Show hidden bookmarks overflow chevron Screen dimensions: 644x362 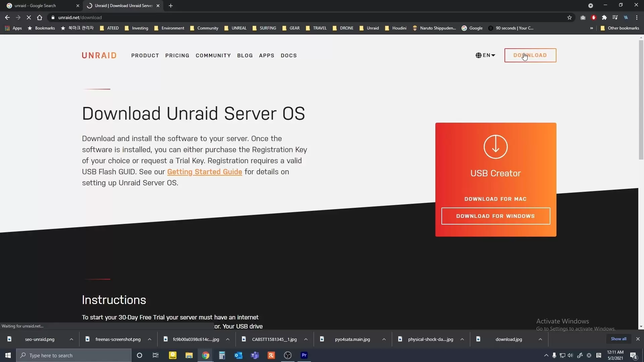coord(591,28)
